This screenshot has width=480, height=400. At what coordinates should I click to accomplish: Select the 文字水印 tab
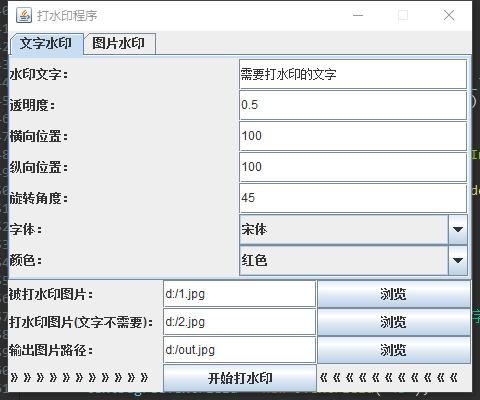[x=47, y=44]
